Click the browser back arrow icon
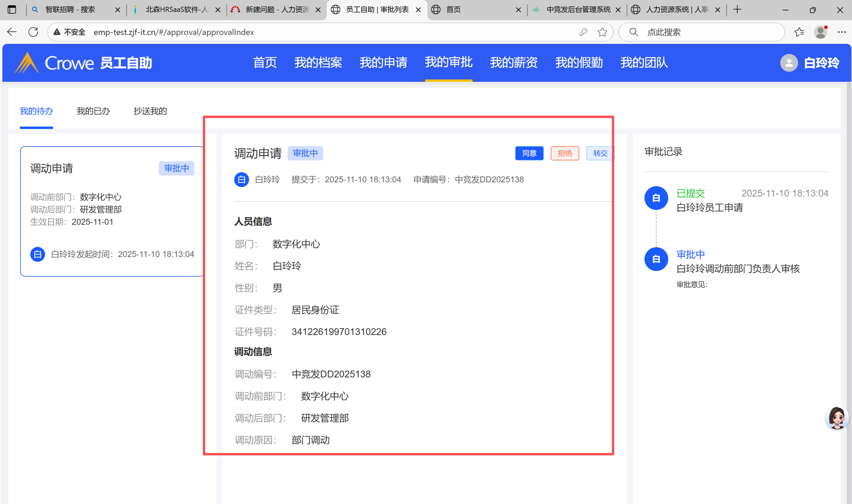The image size is (852, 504). pos(12,32)
